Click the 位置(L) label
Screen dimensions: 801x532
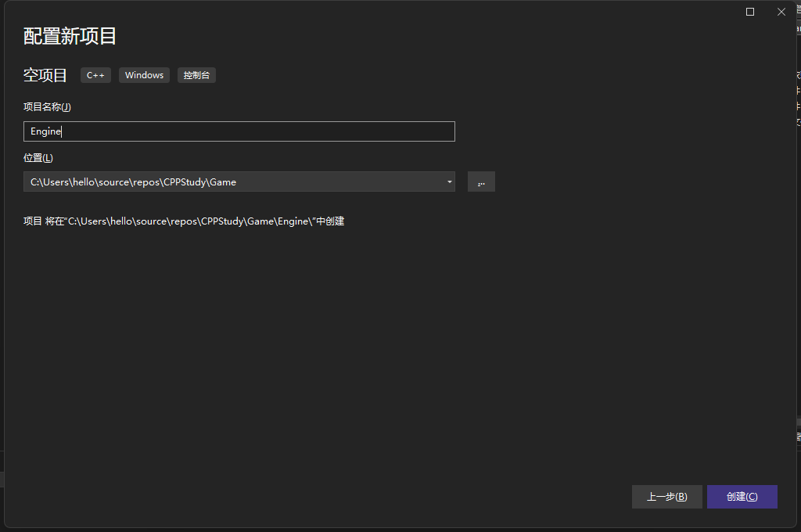(38, 157)
